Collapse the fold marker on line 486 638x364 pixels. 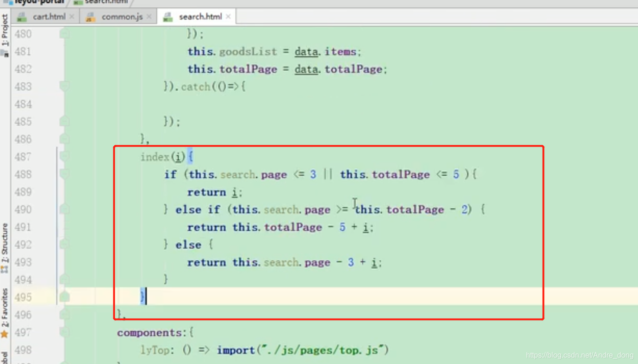coord(64,139)
